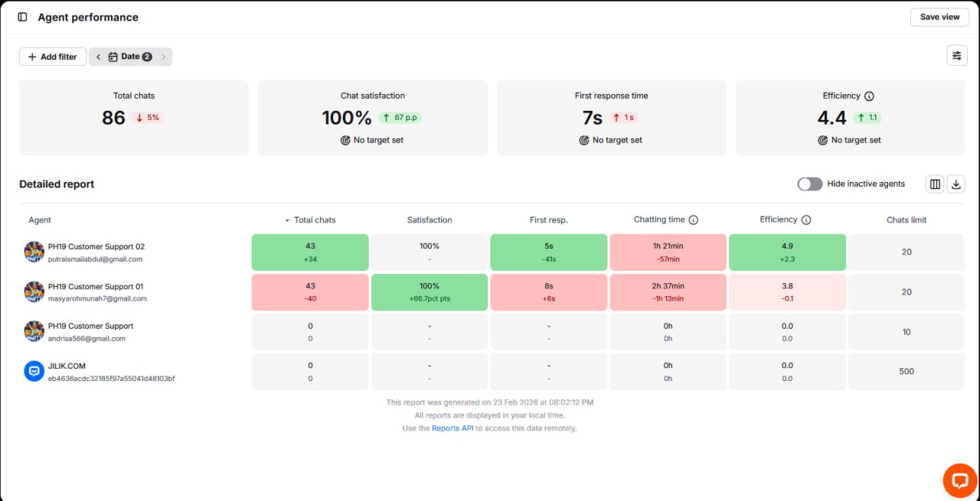
Task: Click the JILIK.COM bot avatar
Action: point(34,372)
